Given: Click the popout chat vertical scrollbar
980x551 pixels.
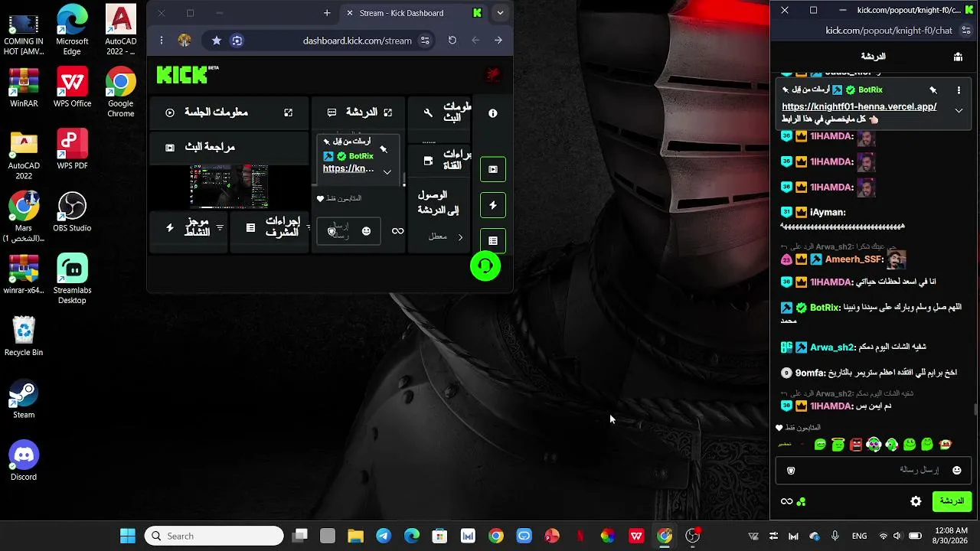Looking at the screenshot, I should [975, 409].
